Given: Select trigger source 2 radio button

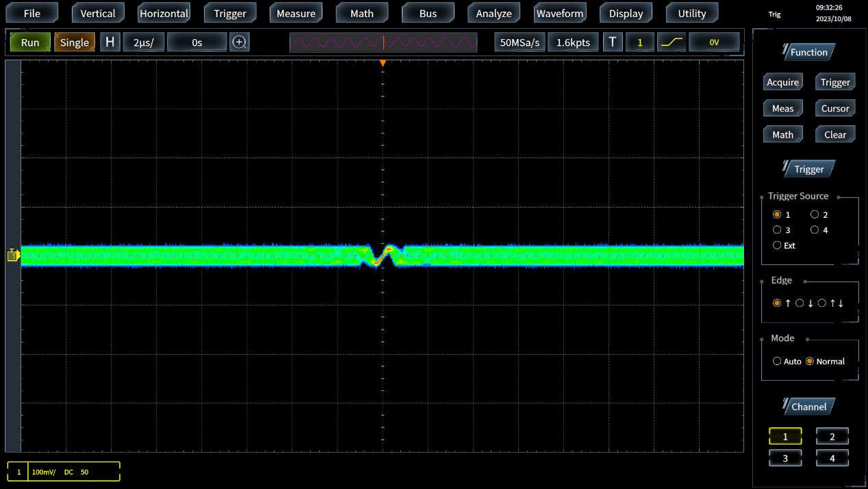Looking at the screenshot, I should point(815,215).
